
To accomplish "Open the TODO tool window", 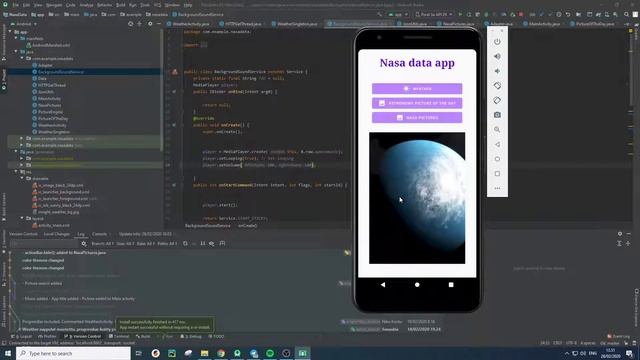I will coord(216,336).
